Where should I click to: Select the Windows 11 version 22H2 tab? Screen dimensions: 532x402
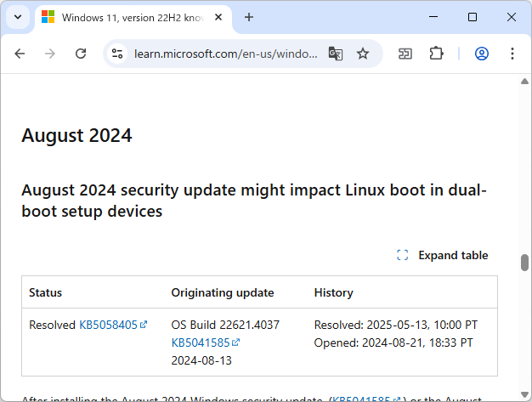[133, 18]
